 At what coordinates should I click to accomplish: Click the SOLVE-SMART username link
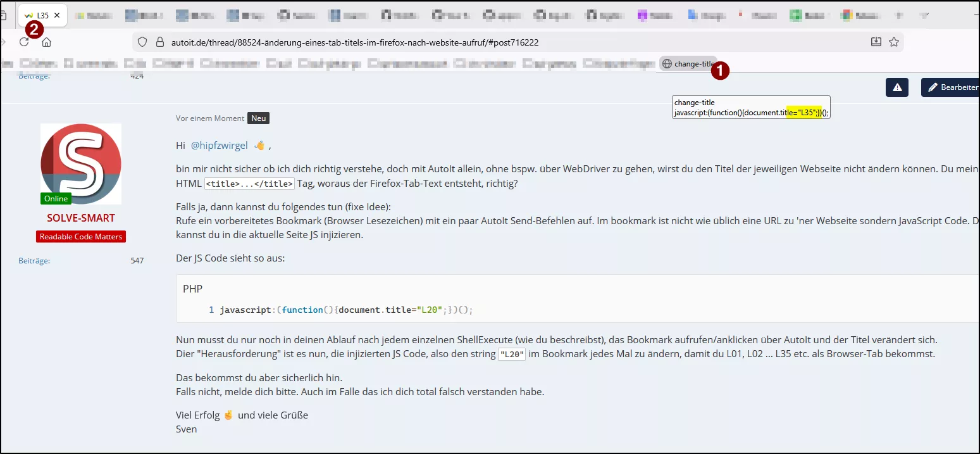pos(81,218)
